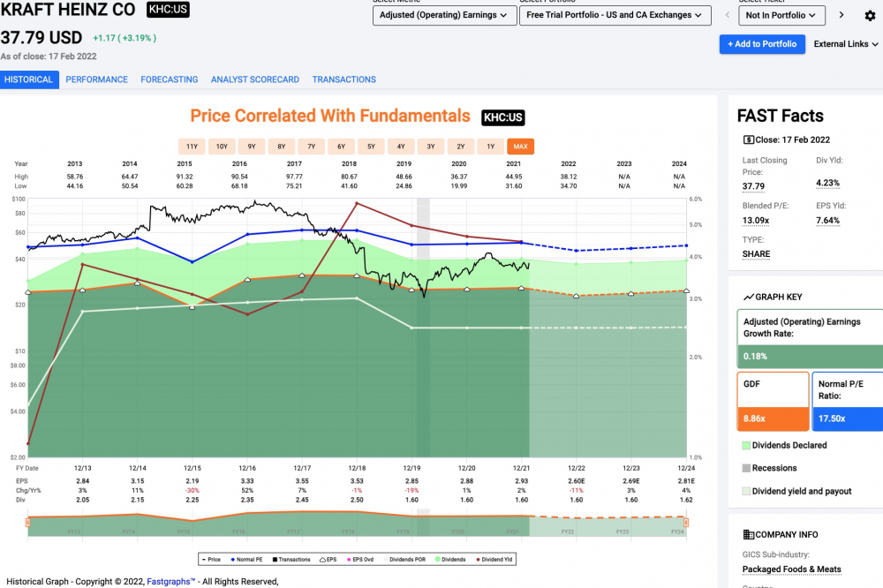This screenshot has height=588, width=883.
Task: Toggle Dividends series in legend
Action: tap(450, 559)
